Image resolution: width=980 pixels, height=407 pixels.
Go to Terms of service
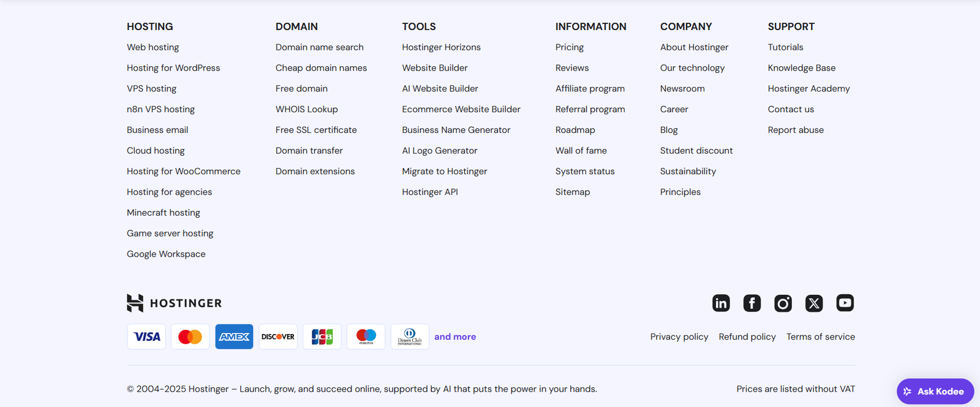tap(821, 337)
